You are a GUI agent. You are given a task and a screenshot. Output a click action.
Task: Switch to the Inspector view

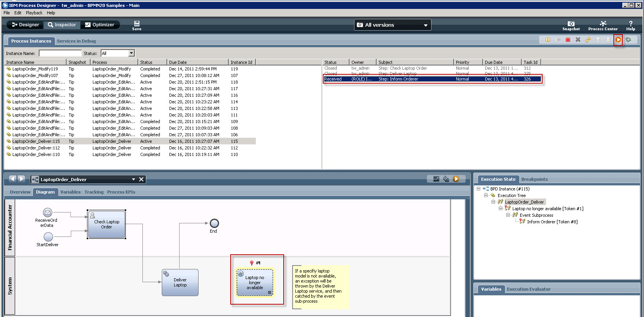(62, 25)
